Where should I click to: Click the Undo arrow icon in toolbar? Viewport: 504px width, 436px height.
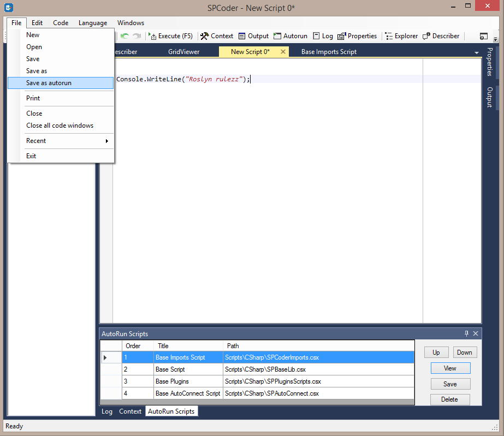[124, 36]
